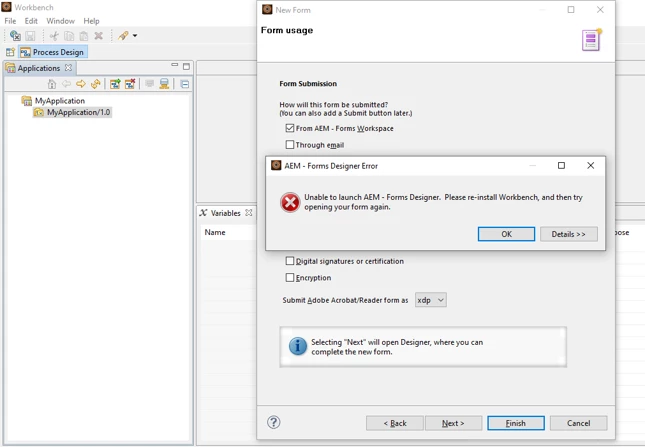Click the Copy toolbar icon

(69, 36)
